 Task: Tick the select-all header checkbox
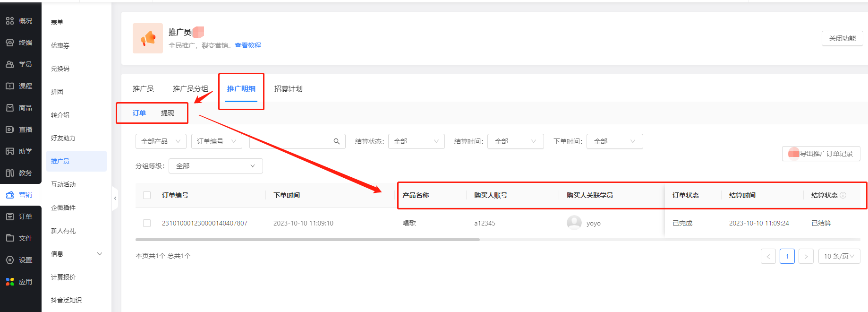click(x=147, y=195)
